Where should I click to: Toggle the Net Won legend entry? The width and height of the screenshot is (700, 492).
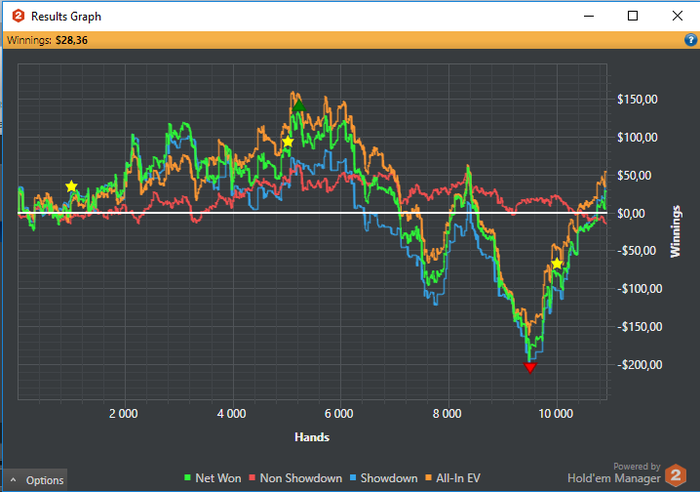(x=212, y=478)
